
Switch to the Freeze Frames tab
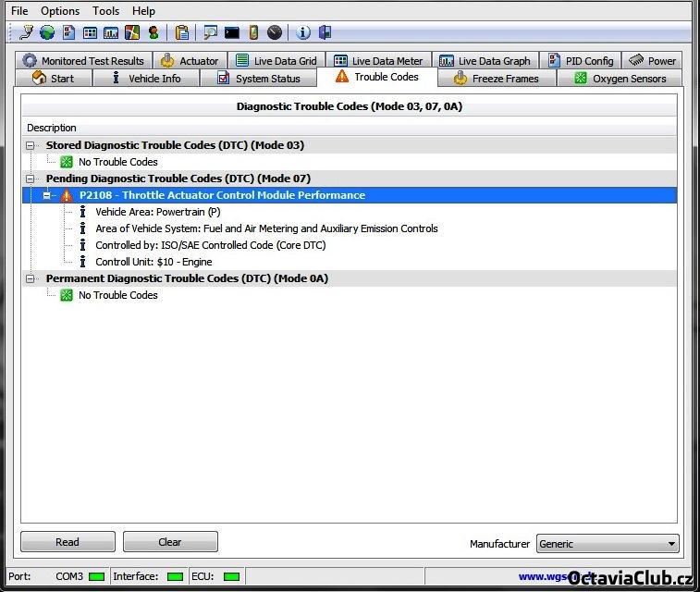pyautogui.click(x=496, y=79)
